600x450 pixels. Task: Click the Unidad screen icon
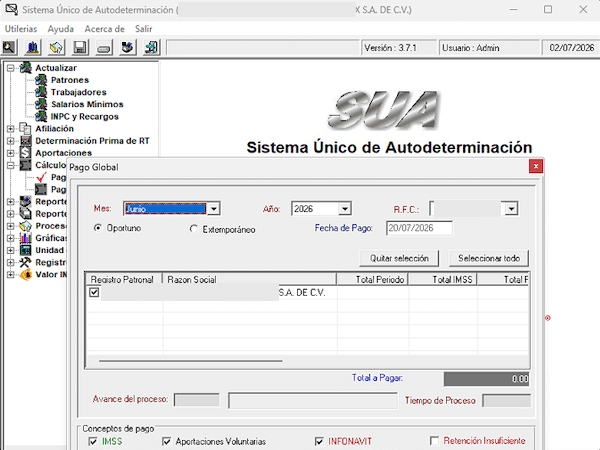(x=26, y=250)
